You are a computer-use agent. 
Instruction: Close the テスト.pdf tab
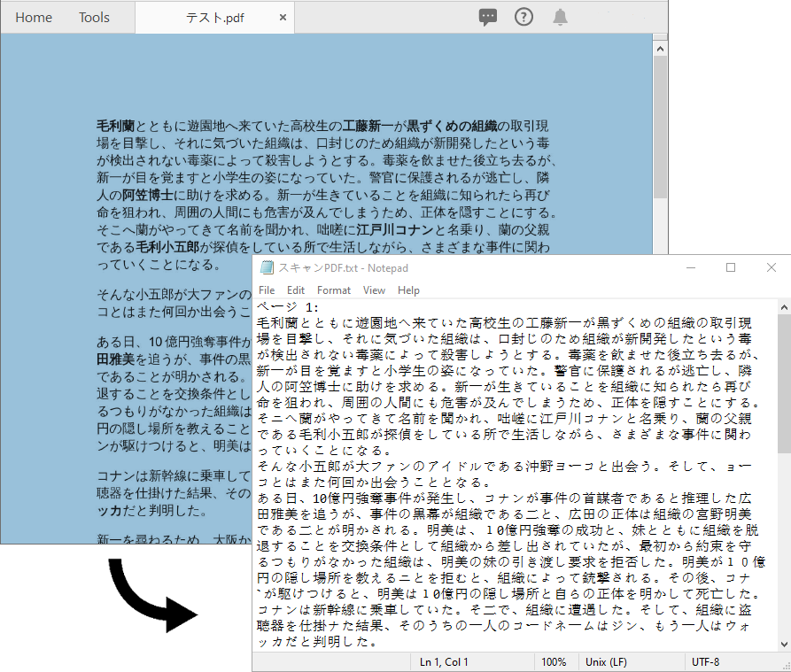click(x=283, y=16)
